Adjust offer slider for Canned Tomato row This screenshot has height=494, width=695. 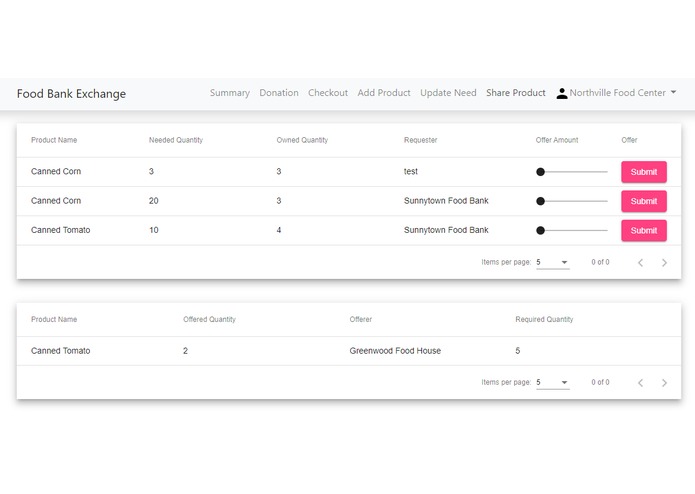click(x=571, y=230)
